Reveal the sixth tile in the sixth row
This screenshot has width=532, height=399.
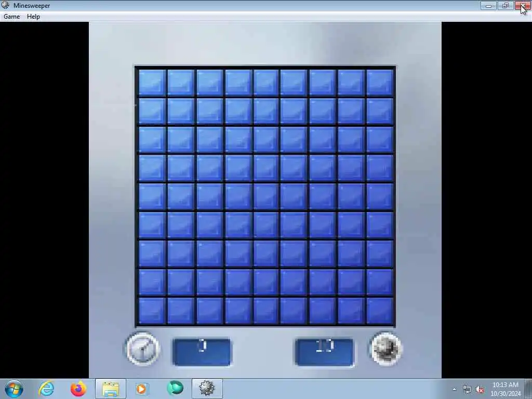tap(294, 225)
